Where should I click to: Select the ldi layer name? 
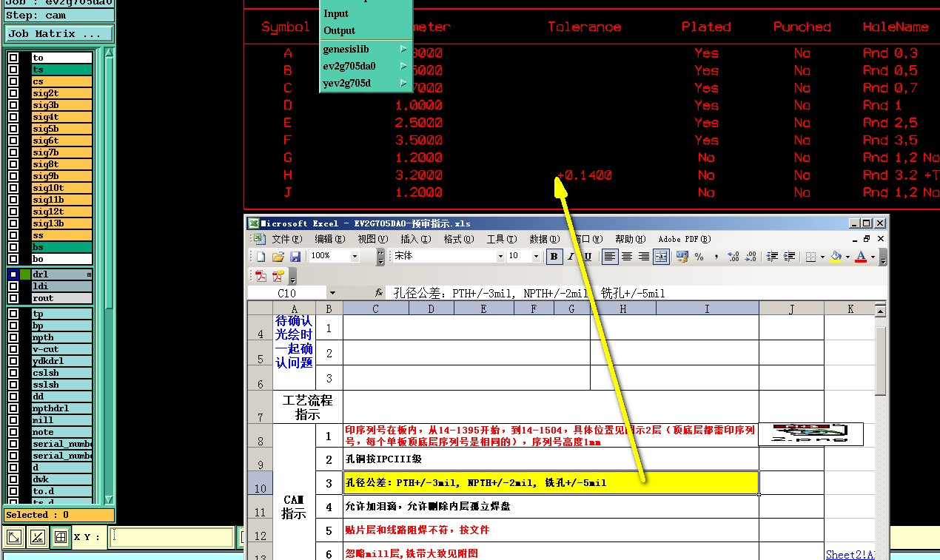[x=62, y=286]
